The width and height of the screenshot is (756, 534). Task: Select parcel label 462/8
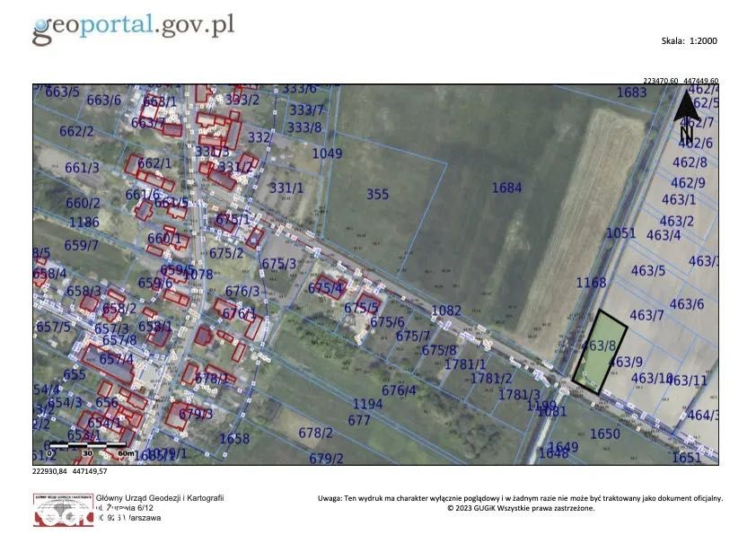point(690,162)
